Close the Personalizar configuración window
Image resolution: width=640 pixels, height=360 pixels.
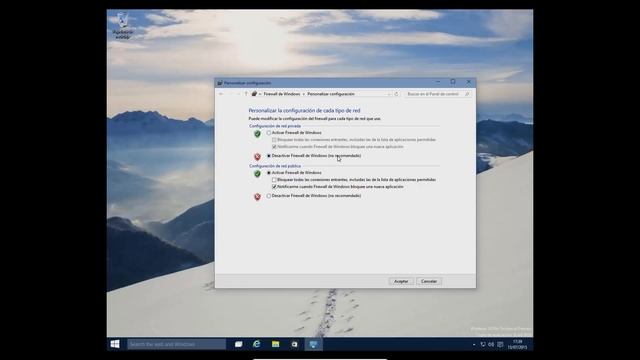(469, 82)
